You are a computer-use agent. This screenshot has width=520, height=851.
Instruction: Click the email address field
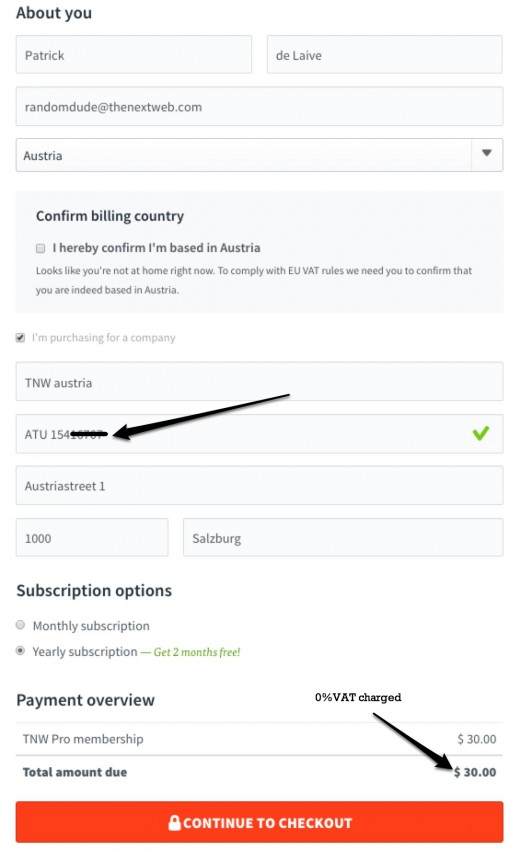(259, 106)
